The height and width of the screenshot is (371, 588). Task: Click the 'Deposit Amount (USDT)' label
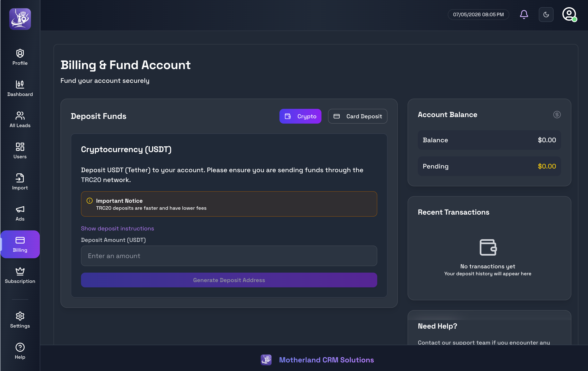coord(113,240)
